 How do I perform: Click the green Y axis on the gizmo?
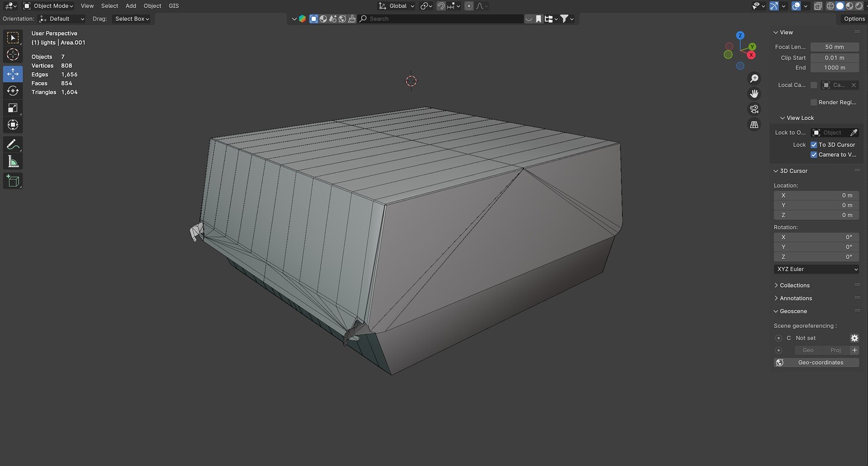[x=752, y=46]
